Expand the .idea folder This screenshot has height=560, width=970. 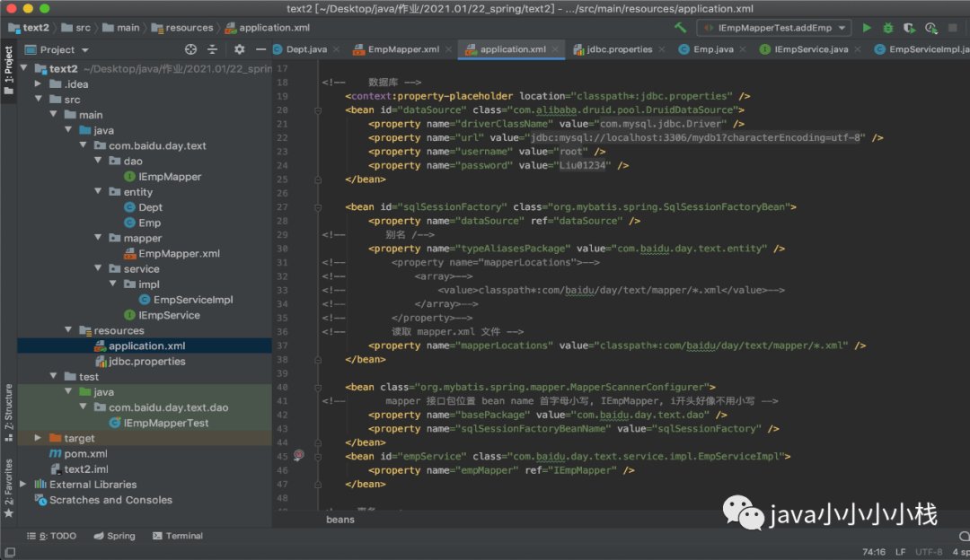(x=39, y=84)
